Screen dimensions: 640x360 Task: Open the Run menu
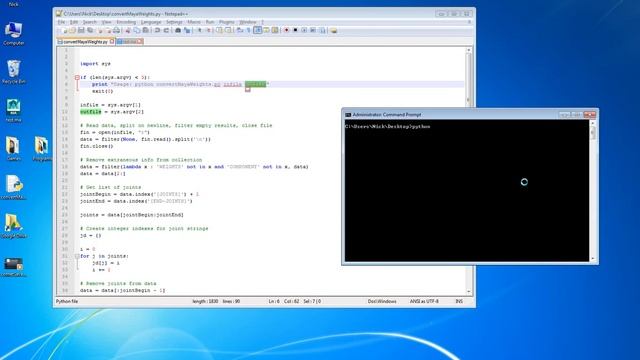coord(210,22)
